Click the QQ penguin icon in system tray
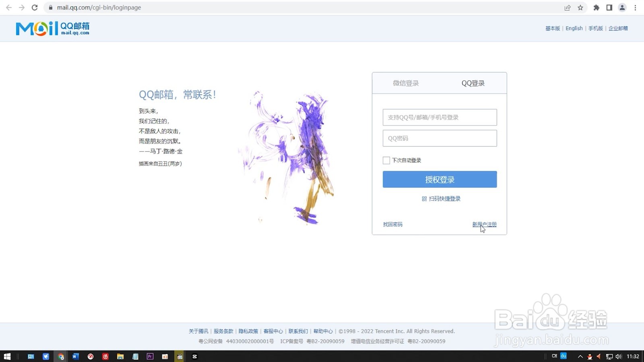This screenshot has width=644, height=362. (589, 356)
